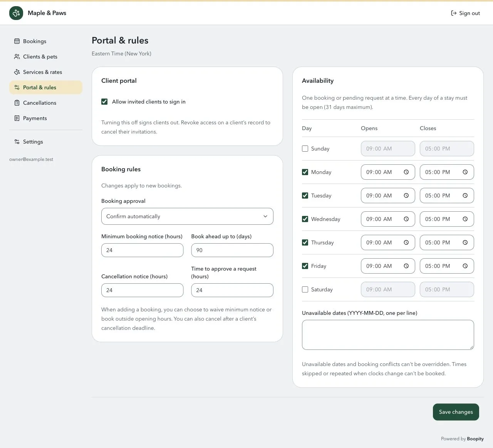Click the owner@example.test account text
493x448 pixels.
tap(31, 159)
